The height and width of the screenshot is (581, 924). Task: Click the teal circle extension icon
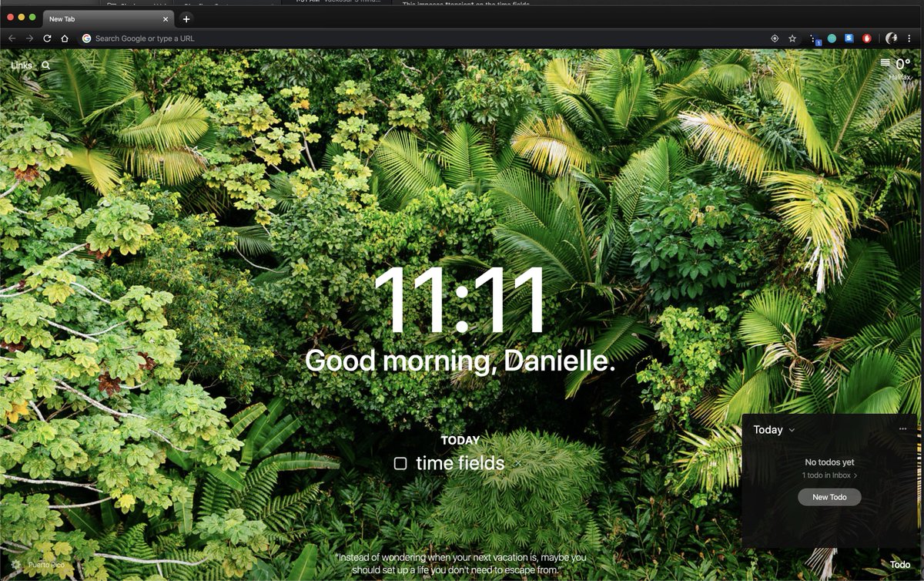tap(832, 39)
